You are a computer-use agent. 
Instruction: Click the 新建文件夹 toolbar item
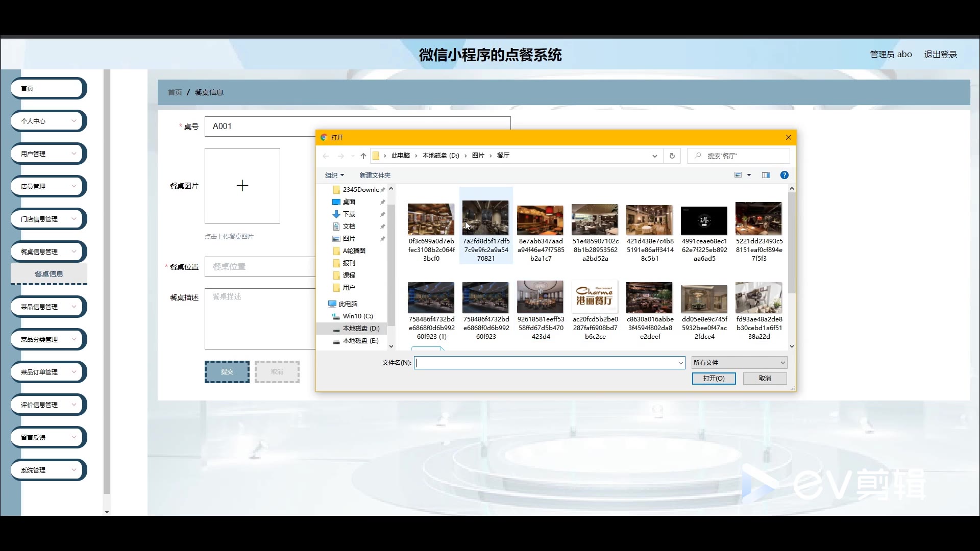coord(375,176)
